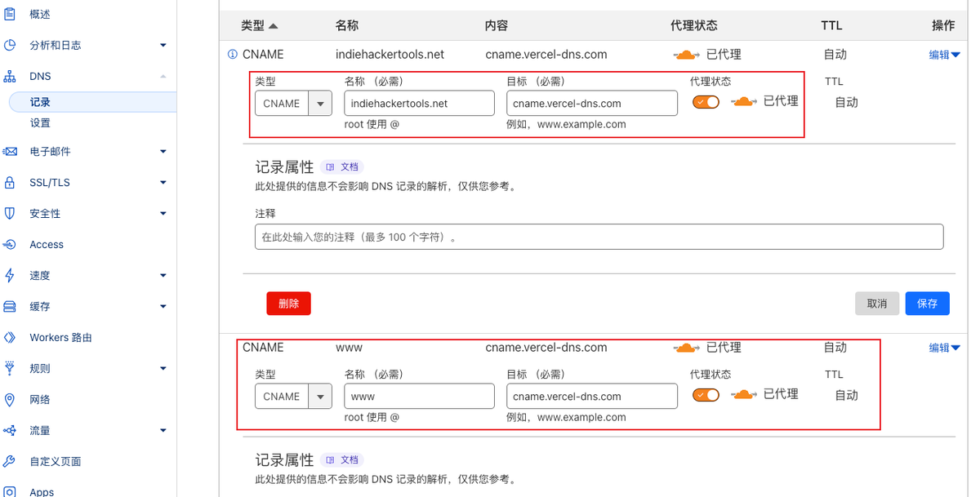
Task: Click the 分析和日志 clock icon
Action: tap(10, 45)
